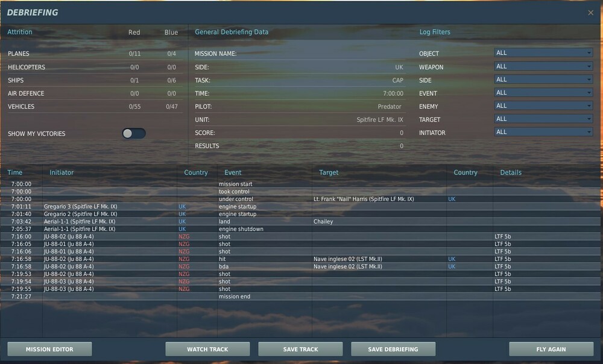Click Nave inglese 02 target in hit row
Viewport: 603px width, 364px height.
coord(348,259)
